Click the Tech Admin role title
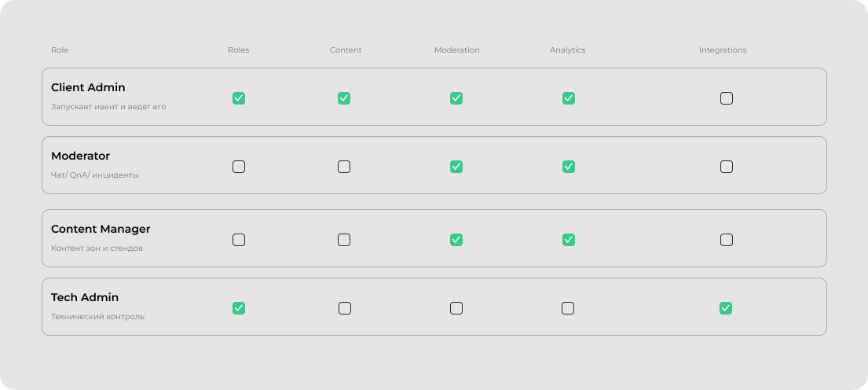Screen dimensions: 868x390 [x=85, y=297]
